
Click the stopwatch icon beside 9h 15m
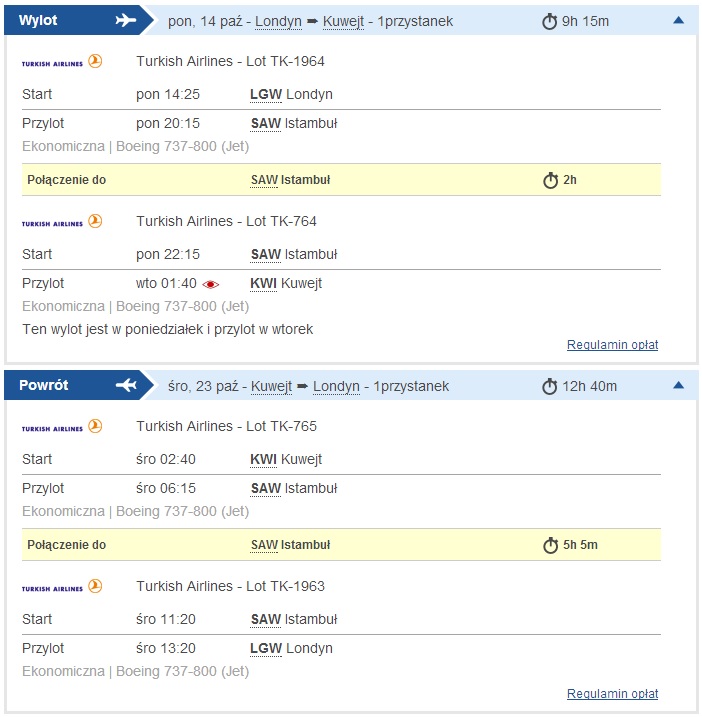pyautogui.click(x=549, y=21)
